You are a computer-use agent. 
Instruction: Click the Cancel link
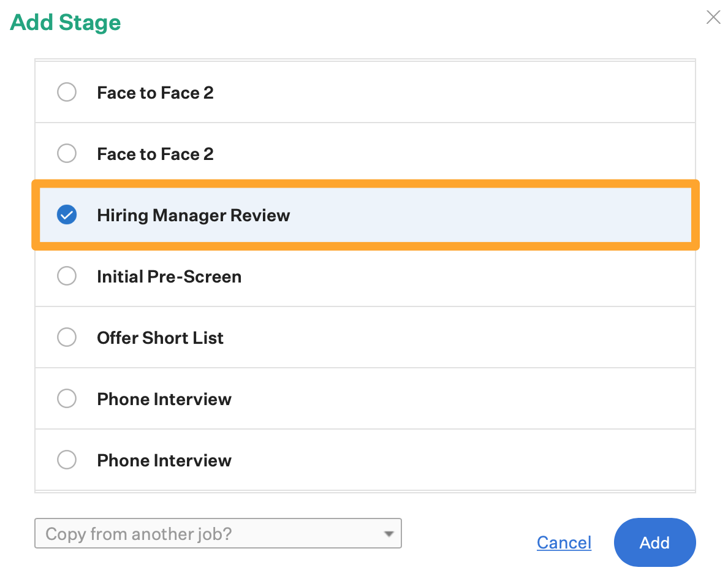click(564, 542)
